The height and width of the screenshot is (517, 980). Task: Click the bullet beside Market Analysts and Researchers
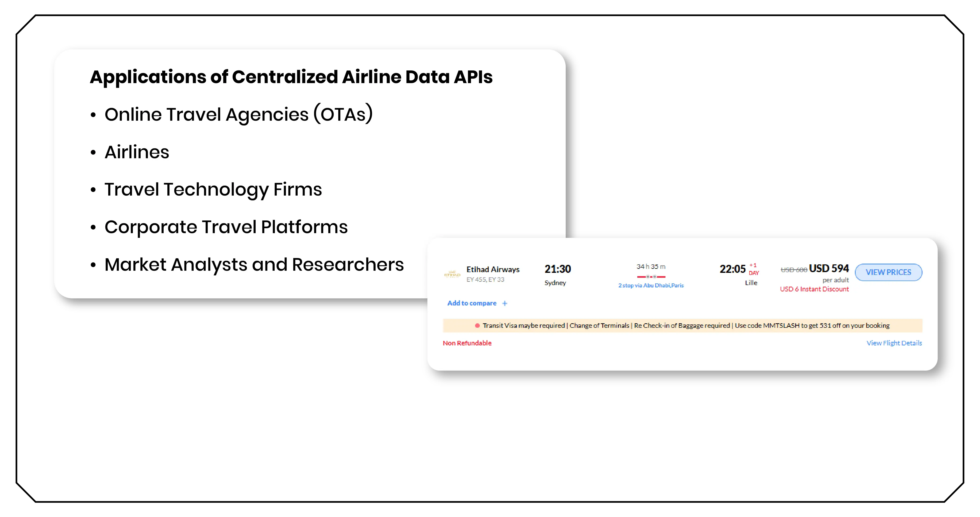(93, 265)
